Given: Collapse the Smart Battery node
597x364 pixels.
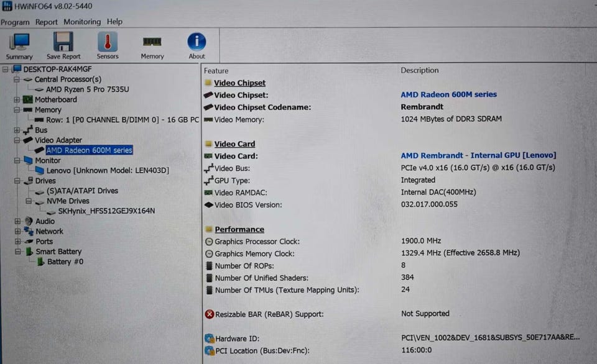Looking at the screenshot, I should 18,252.
